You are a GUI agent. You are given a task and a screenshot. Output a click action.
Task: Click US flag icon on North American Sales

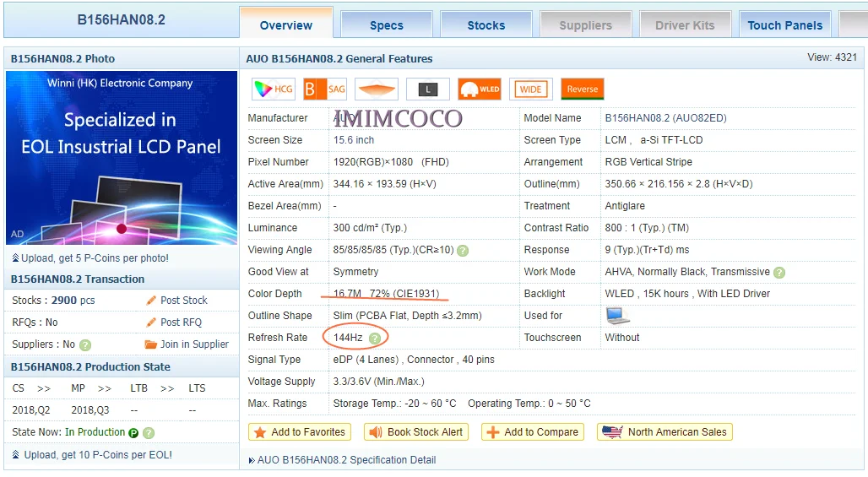tap(612, 431)
